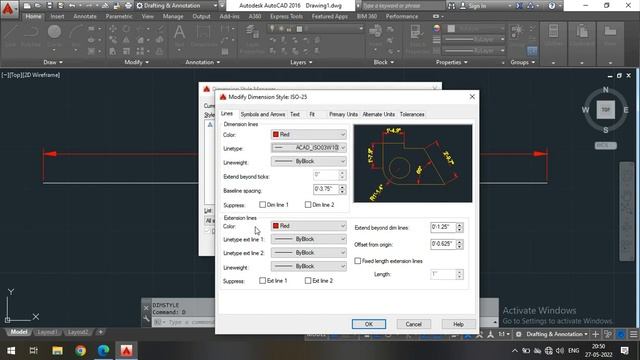This screenshot has width=640, height=360.
Task: Select the Line tool in Draw panel
Action: point(10,36)
